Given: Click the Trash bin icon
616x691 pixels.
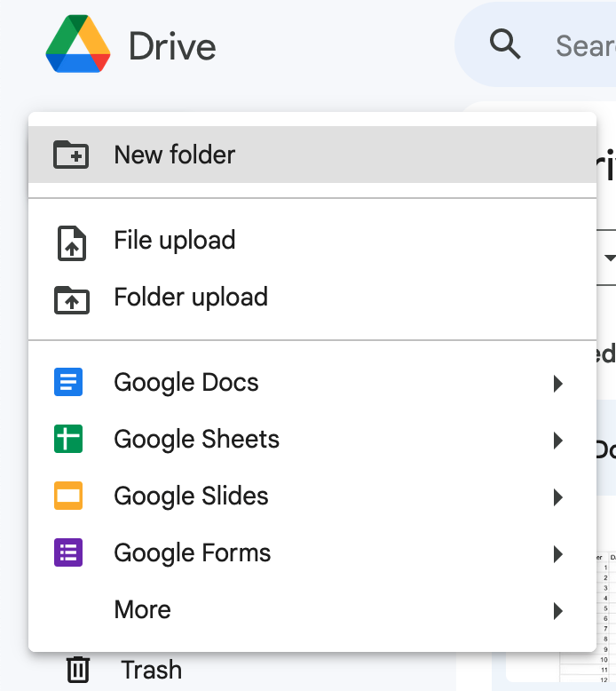Looking at the screenshot, I should tap(78, 670).
